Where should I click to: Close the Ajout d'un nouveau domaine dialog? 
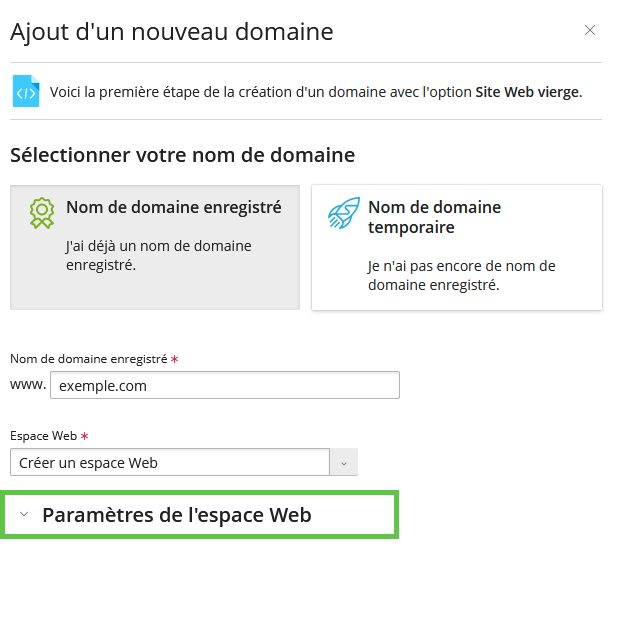click(x=590, y=30)
